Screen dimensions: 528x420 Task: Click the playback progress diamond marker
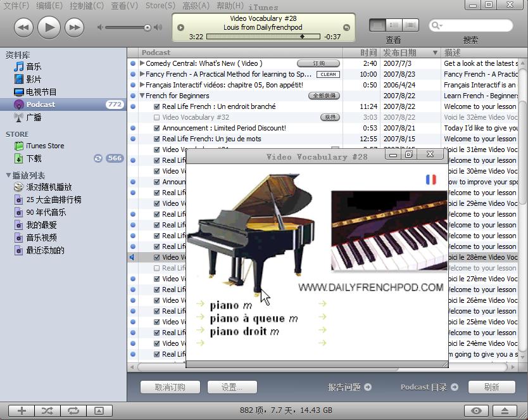click(303, 36)
